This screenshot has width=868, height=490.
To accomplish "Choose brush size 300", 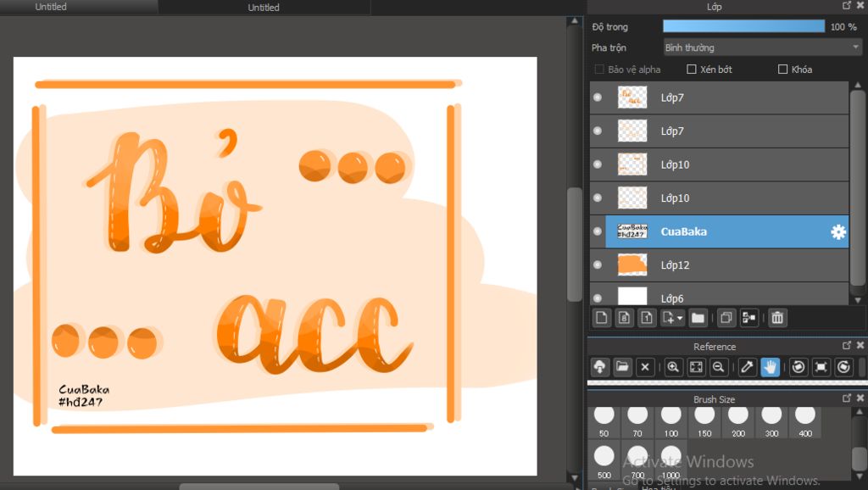I will pyautogui.click(x=771, y=421).
